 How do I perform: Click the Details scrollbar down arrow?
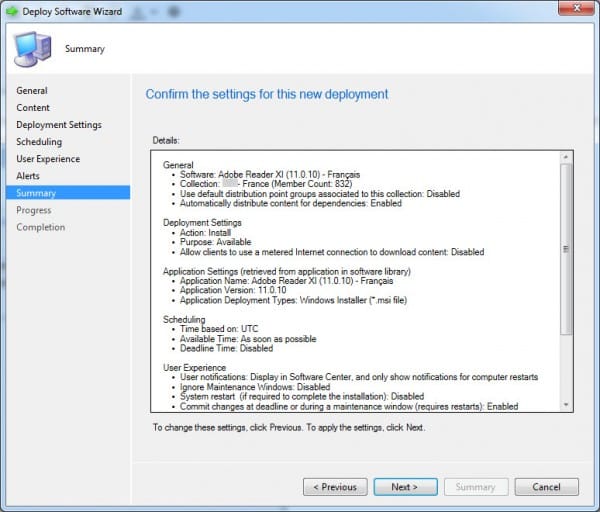[x=567, y=404]
